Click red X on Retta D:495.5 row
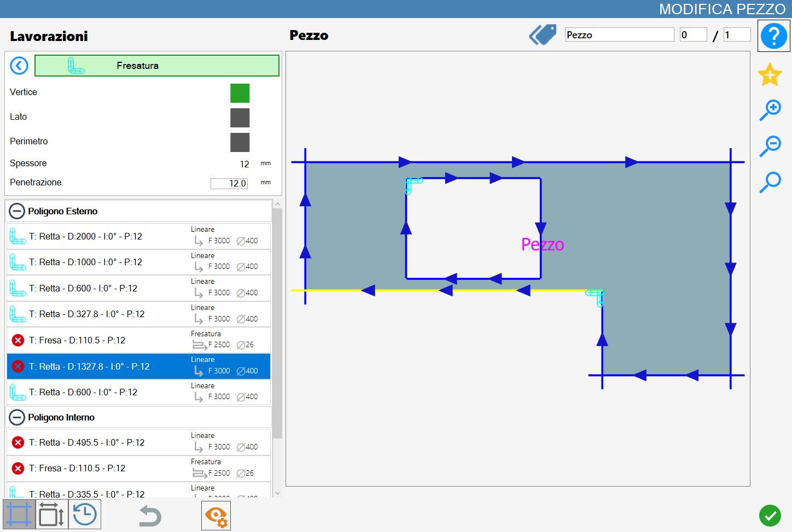This screenshot has width=792, height=532. pos(18,442)
